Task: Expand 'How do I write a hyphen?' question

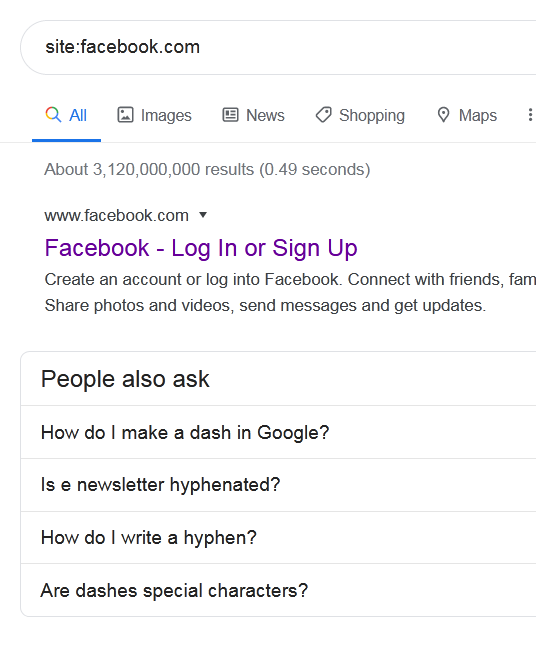Action: tap(278, 538)
